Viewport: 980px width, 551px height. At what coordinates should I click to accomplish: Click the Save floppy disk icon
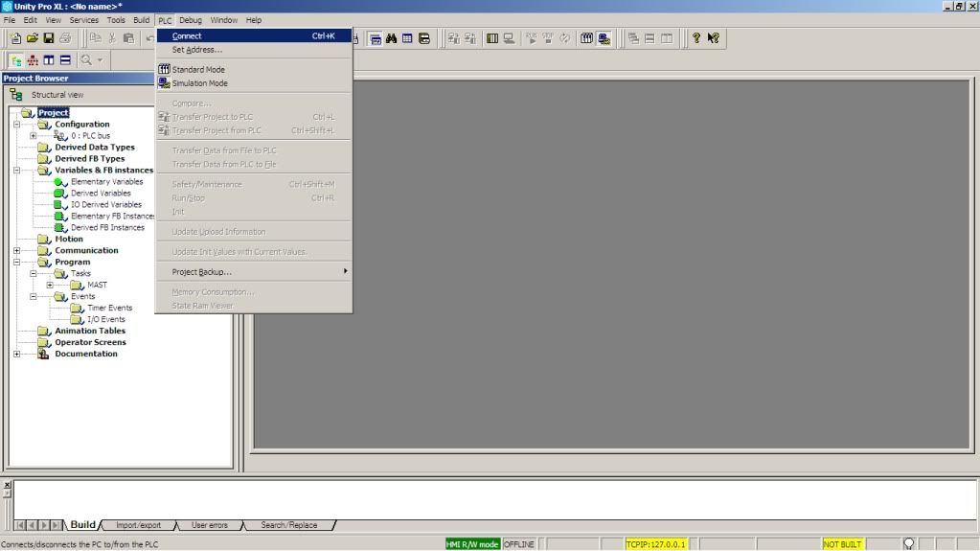(x=48, y=38)
